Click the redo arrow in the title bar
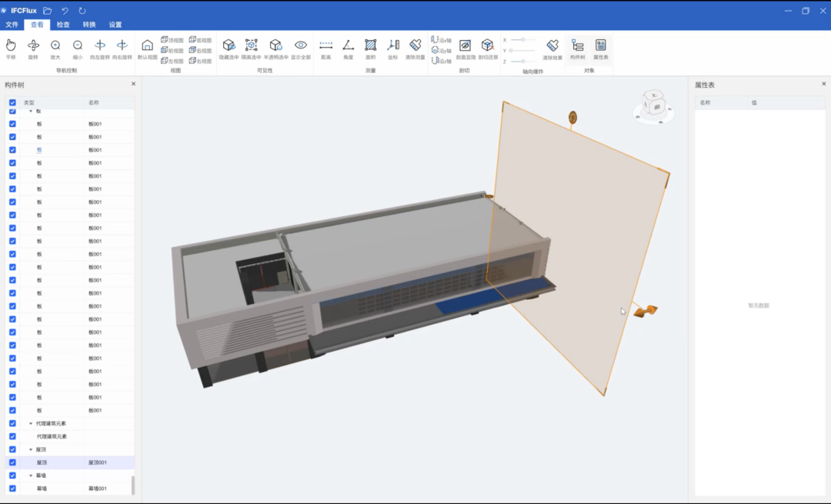The width and height of the screenshot is (831, 504). 82,11
